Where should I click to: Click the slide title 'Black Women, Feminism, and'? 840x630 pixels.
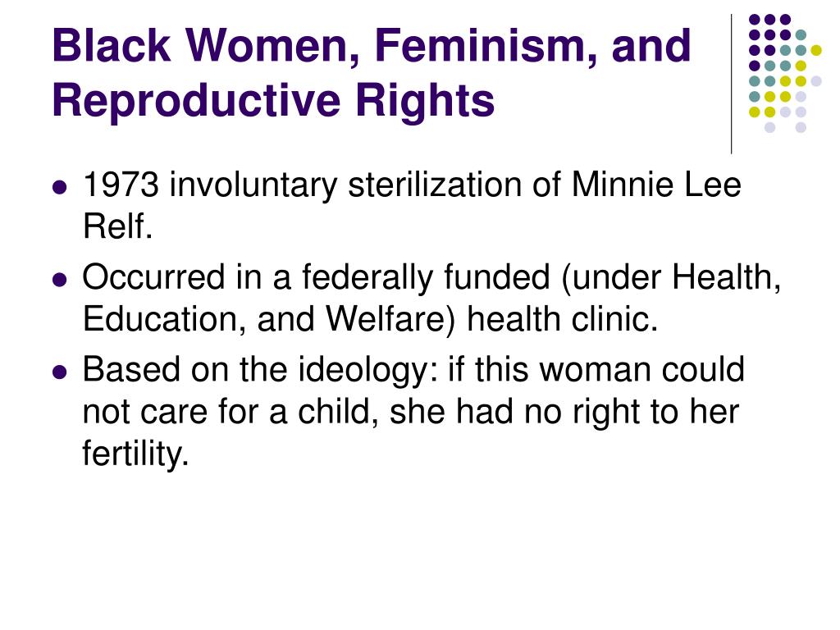coord(372,46)
